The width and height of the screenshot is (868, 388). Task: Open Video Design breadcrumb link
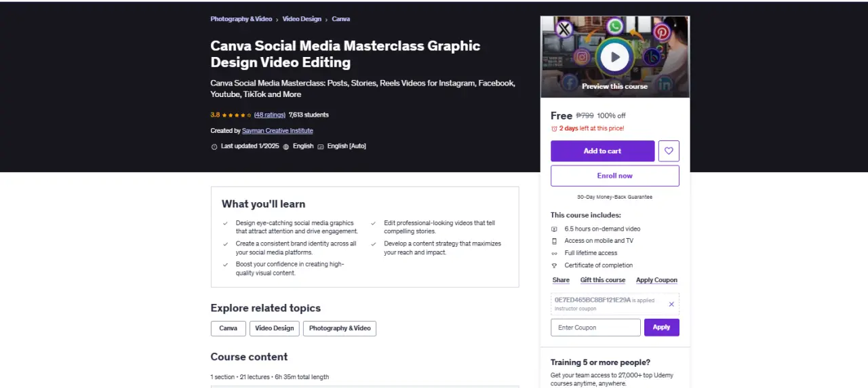pos(302,19)
